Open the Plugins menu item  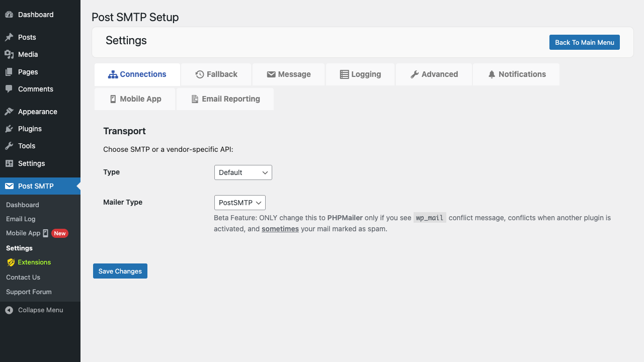(40, 129)
